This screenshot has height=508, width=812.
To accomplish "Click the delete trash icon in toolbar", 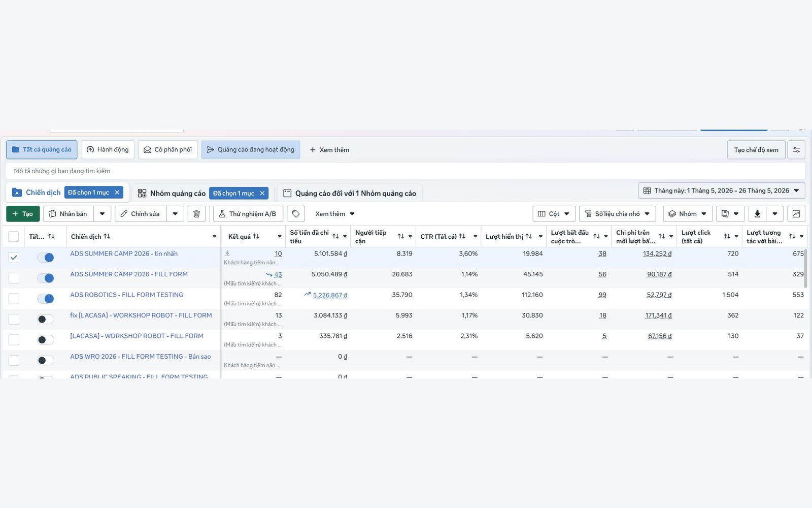I will tap(196, 214).
